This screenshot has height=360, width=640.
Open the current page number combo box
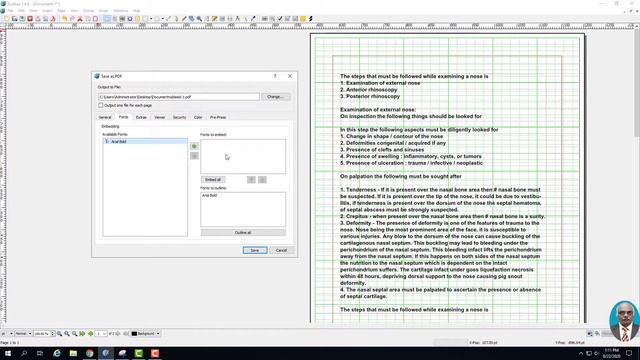pos(101,333)
